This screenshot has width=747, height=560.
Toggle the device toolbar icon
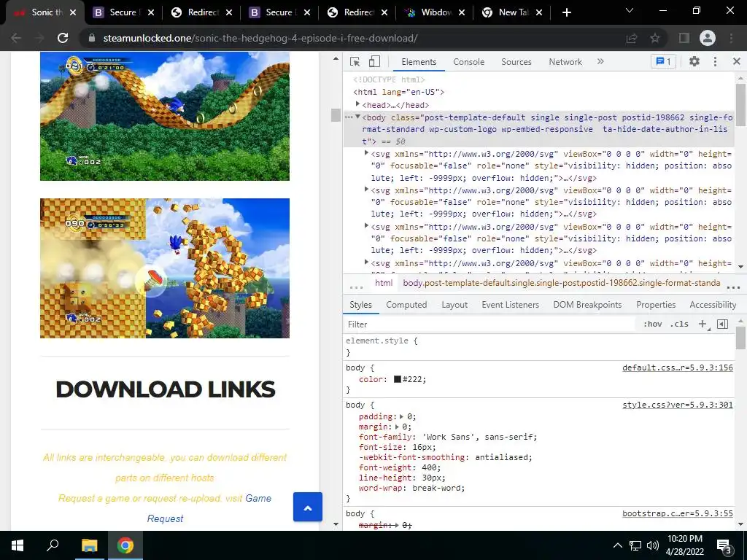point(374,61)
